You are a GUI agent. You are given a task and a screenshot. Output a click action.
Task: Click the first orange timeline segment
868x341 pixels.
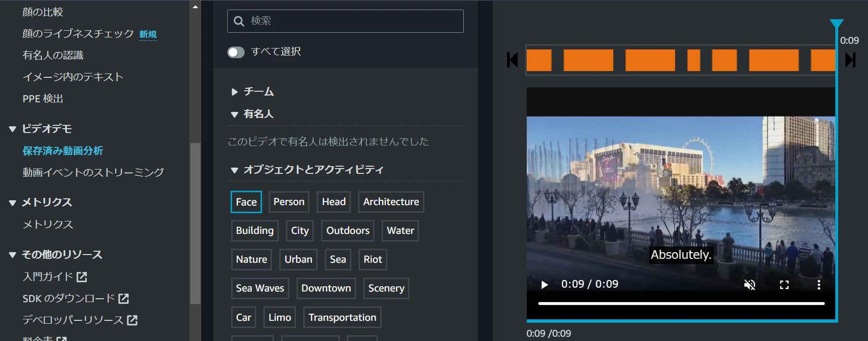pos(539,60)
